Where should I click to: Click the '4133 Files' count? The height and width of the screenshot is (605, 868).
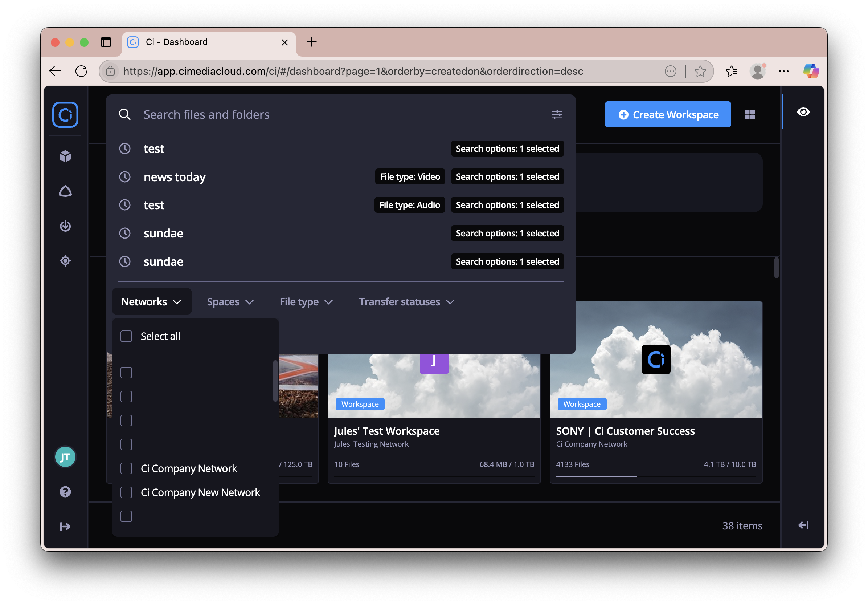click(573, 464)
